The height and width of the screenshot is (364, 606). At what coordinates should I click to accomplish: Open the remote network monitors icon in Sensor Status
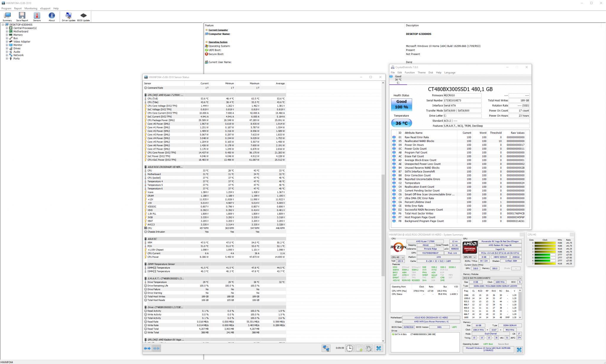pyautogui.click(x=326, y=348)
